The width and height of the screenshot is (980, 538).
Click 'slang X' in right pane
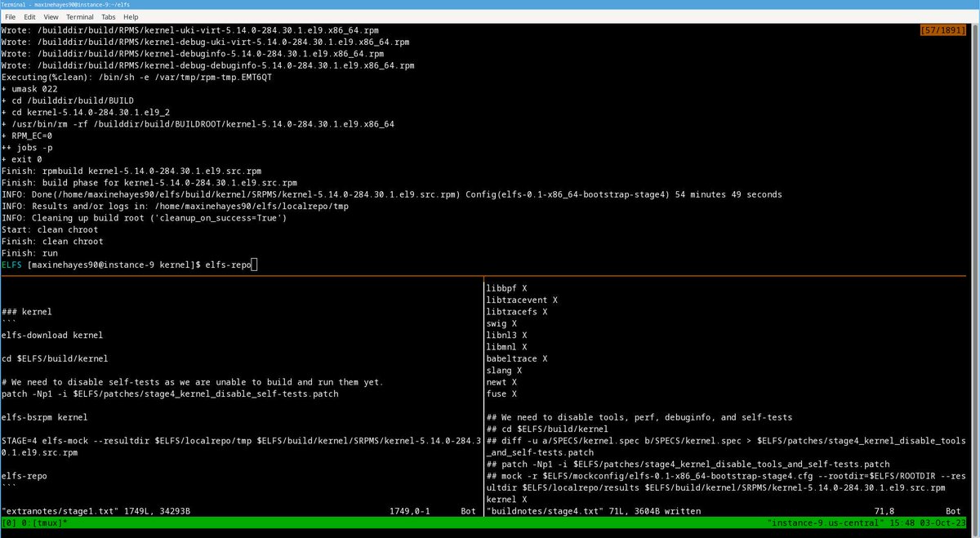tap(504, 371)
